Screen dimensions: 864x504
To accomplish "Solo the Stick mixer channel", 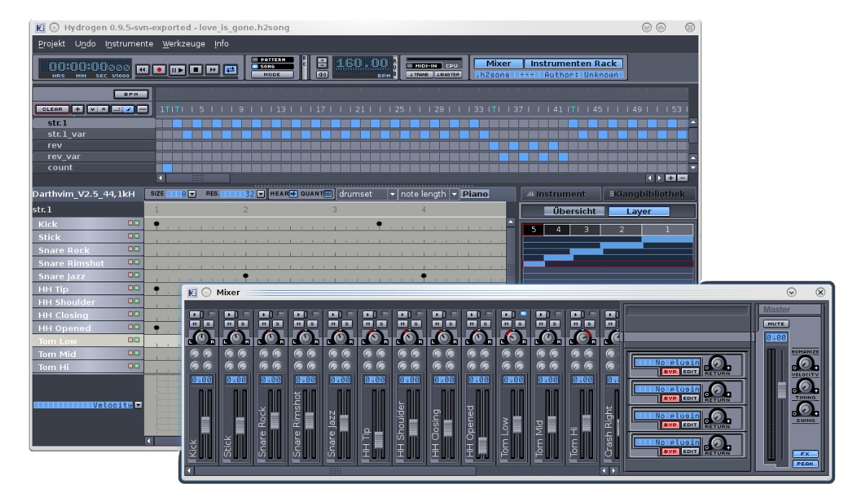I will click(x=242, y=325).
